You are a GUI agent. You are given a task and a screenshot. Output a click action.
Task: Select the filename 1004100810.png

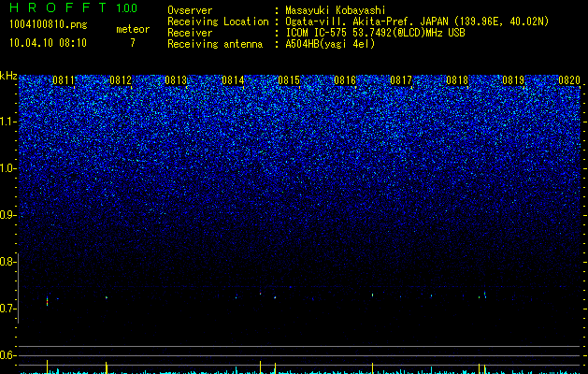pyautogui.click(x=49, y=24)
